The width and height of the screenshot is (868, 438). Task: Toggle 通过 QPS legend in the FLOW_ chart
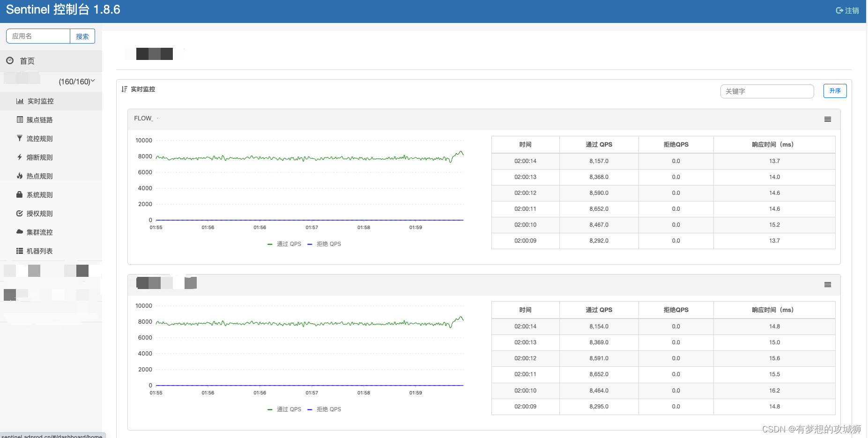284,244
